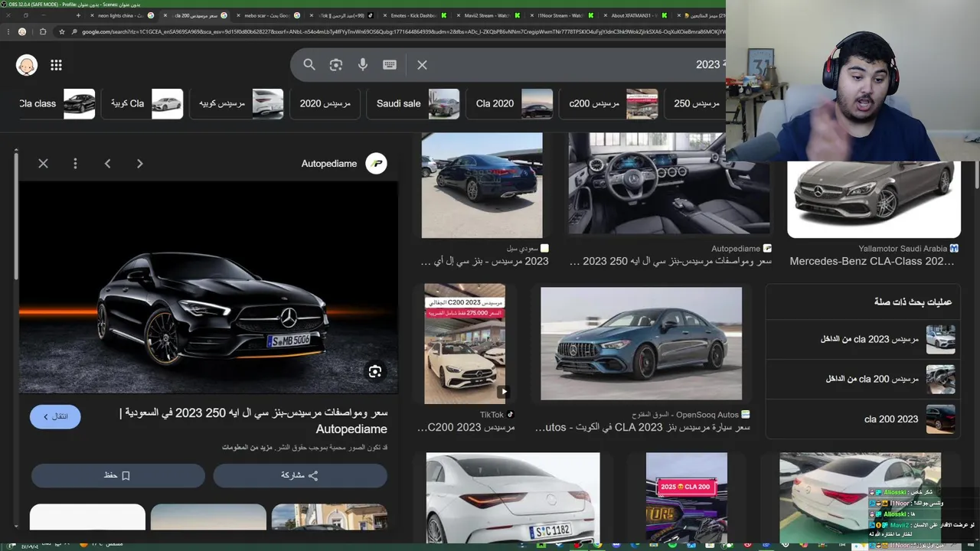Click the Autopediame source name in preview
980x551 pixels.
[x=329, y=163]
